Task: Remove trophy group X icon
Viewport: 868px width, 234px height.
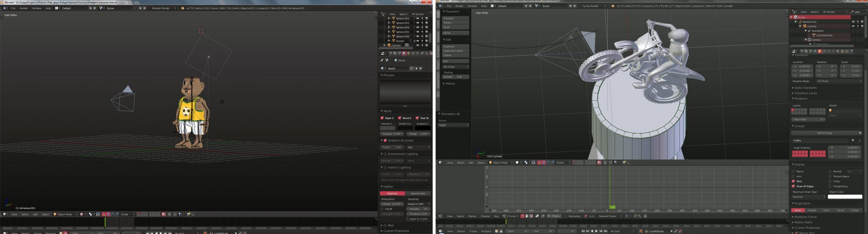Action: point(853,140)
